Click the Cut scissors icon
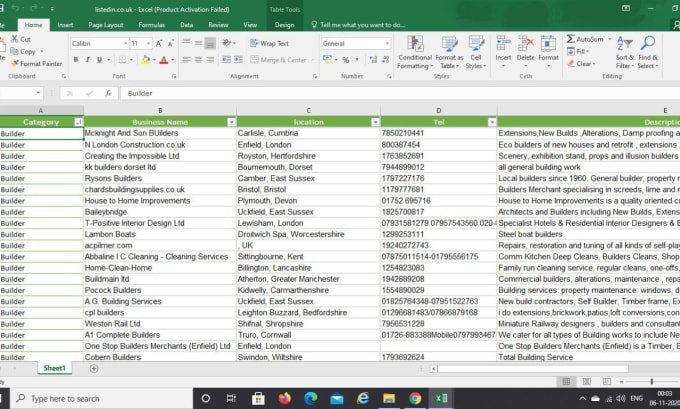The image size is (680, 409). click(x=15, y=39)
